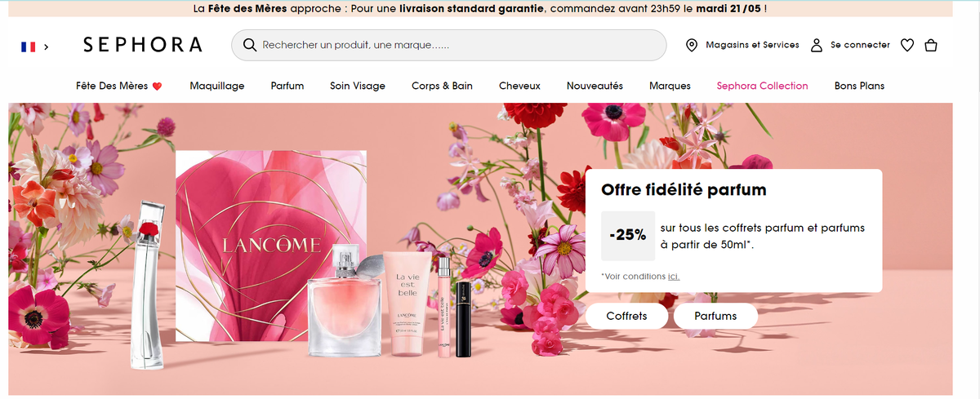Click the Coffrets button
The height and width of the screenshot is (399, 980).
click(626, 316)
